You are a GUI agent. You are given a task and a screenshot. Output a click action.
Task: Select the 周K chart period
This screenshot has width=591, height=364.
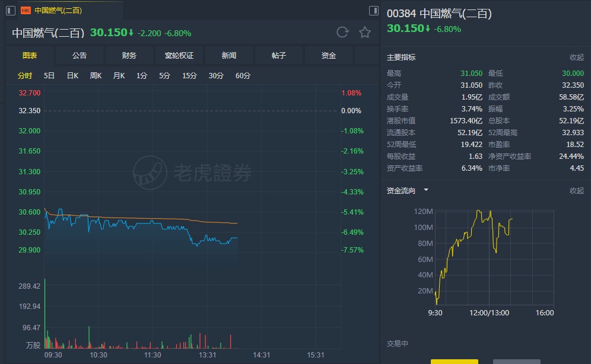click(96, 76)
